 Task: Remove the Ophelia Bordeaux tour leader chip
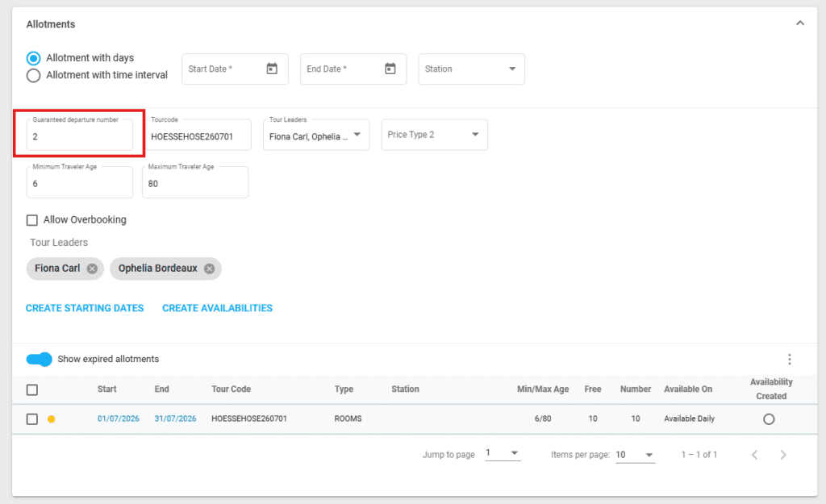210,269
